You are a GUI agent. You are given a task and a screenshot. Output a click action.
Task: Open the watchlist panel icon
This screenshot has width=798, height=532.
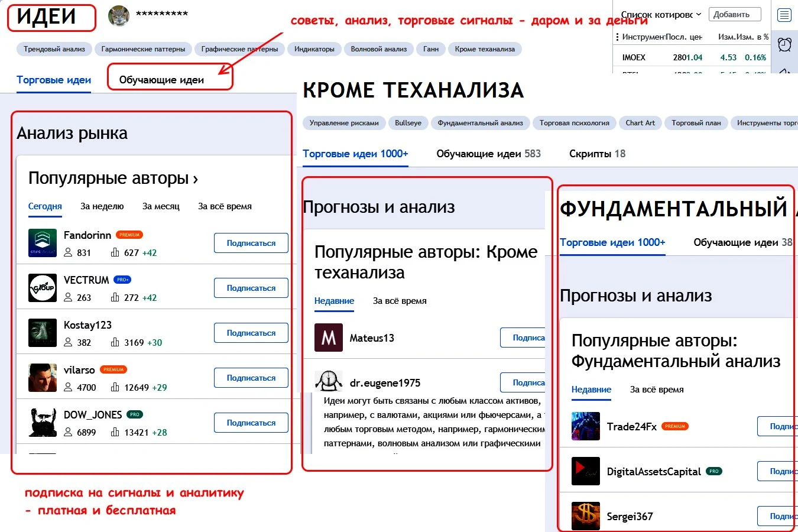tap(784, 15)
